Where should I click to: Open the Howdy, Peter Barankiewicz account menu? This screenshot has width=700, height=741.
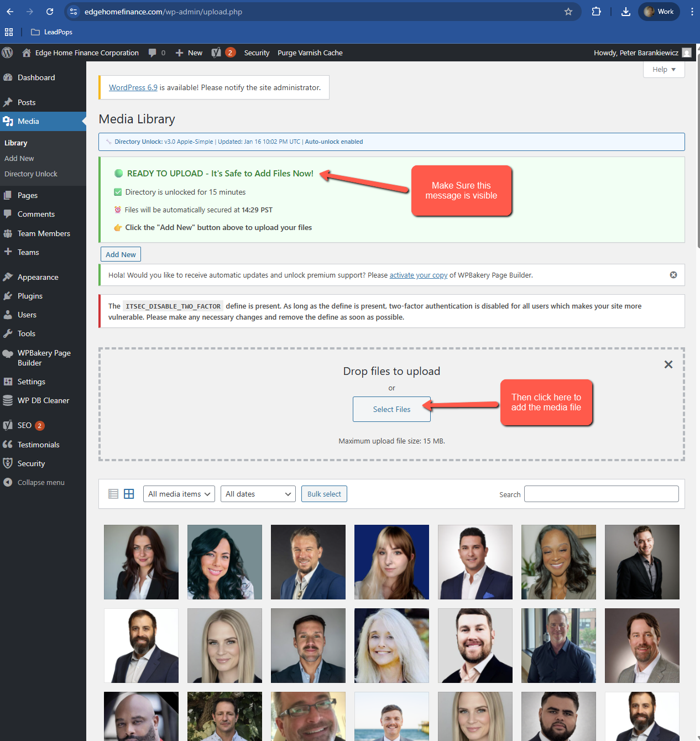642,53
